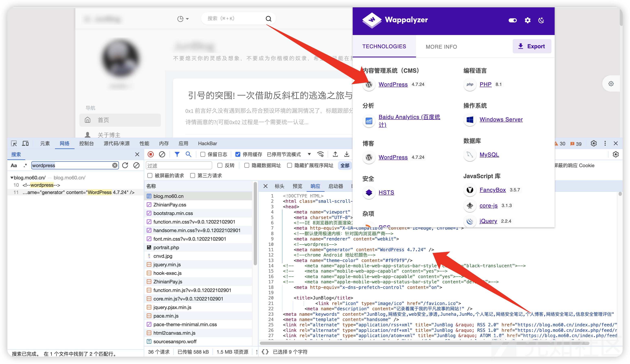630x364 pixels.
Task: Click the network search magnifier icon
Action: [189, 154]
